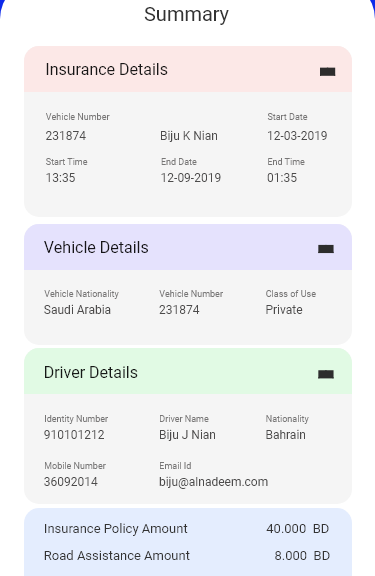The height and width of the screenshot is (576, 375).
Task: Click the Saudi Arabia vehicle nationality value
Action: tap(77, 310)
